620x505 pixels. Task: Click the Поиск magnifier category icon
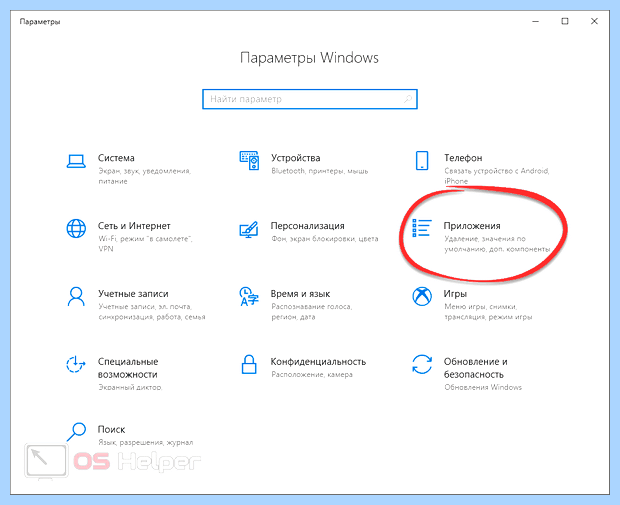(76, 432)
